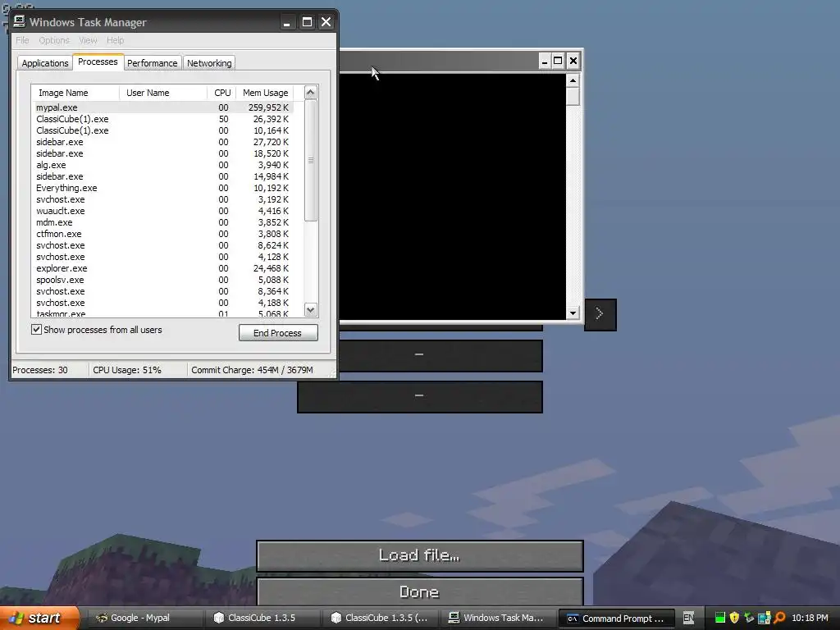Open the Start menu
The height and width of the screenshot is (630, 840).
click(39, 618)
